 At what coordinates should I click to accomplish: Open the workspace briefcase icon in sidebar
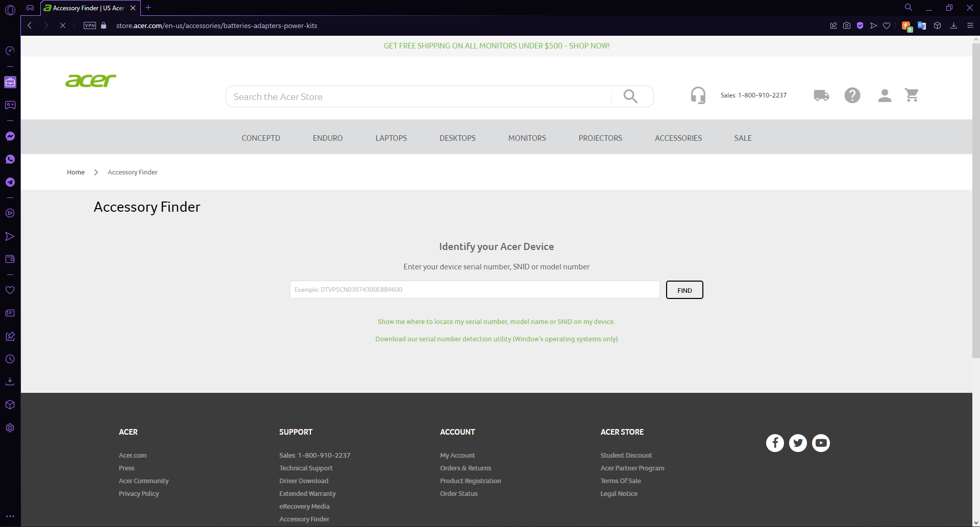pyautogui.click(x=10, y=82)
